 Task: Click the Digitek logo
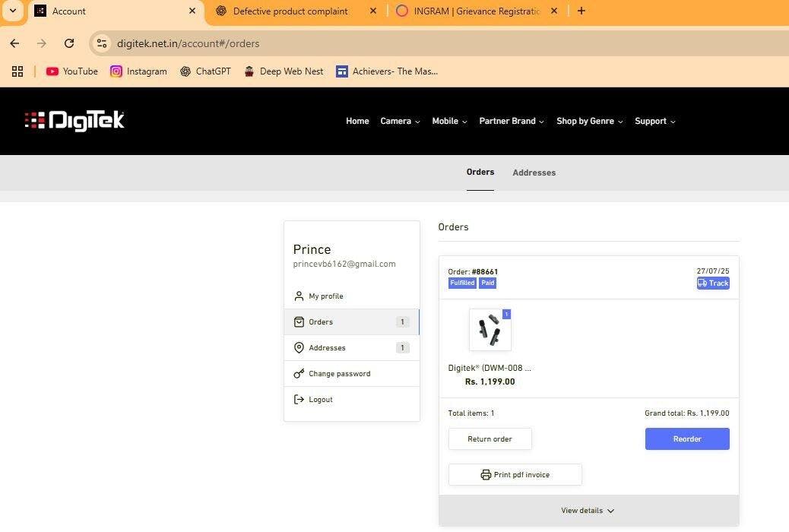pyautogui.click(x=74, y=121)
